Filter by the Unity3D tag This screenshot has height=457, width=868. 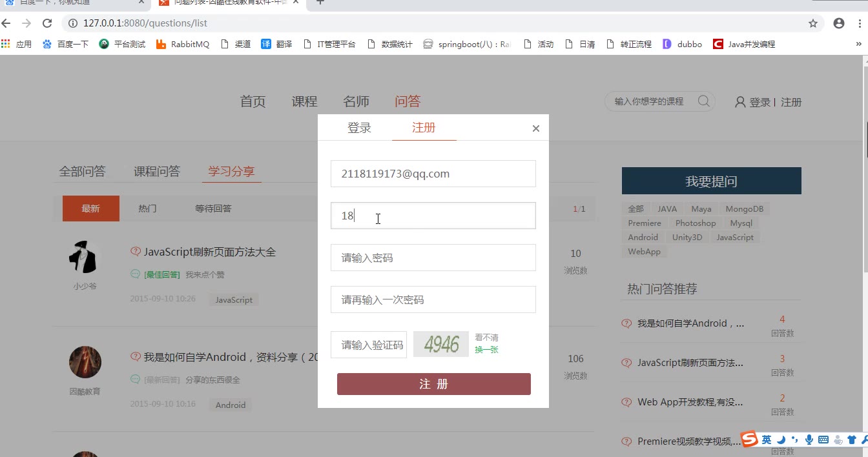pos(687,237)
